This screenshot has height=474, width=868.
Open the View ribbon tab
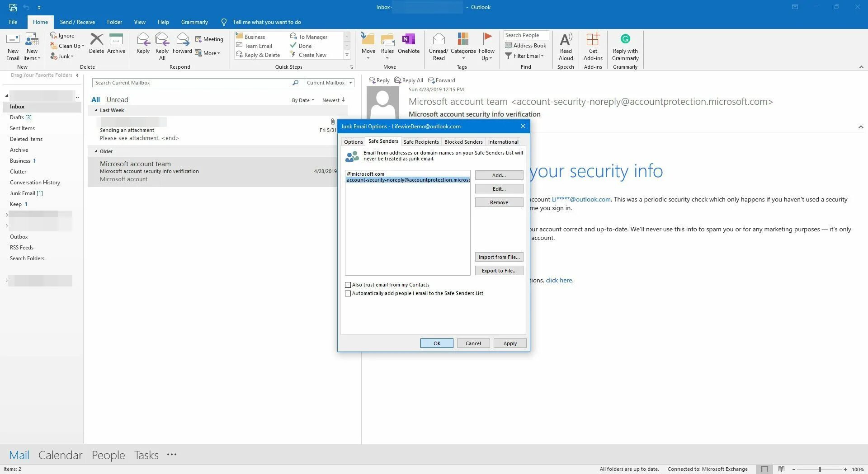[x=140, y=22]
